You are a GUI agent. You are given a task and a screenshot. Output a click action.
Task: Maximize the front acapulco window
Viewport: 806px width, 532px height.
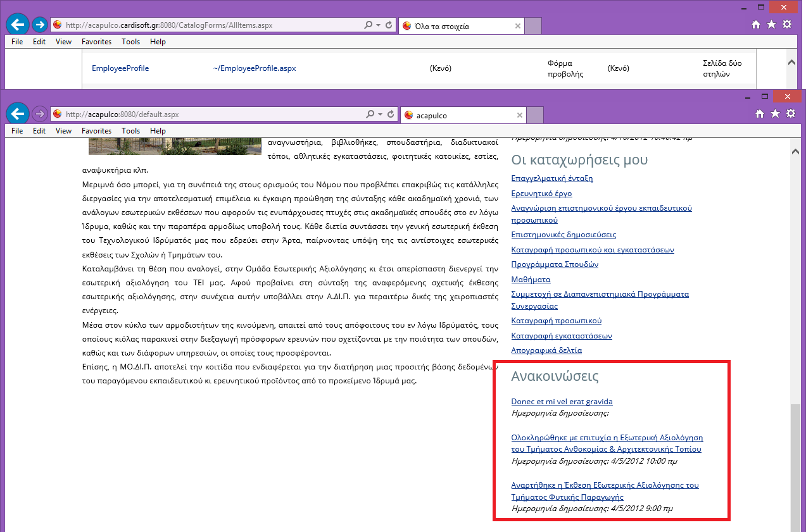(x=765, y=97)
